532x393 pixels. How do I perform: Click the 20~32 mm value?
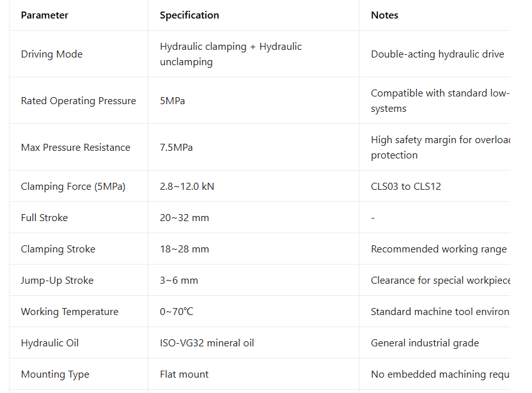pos(184,218)
